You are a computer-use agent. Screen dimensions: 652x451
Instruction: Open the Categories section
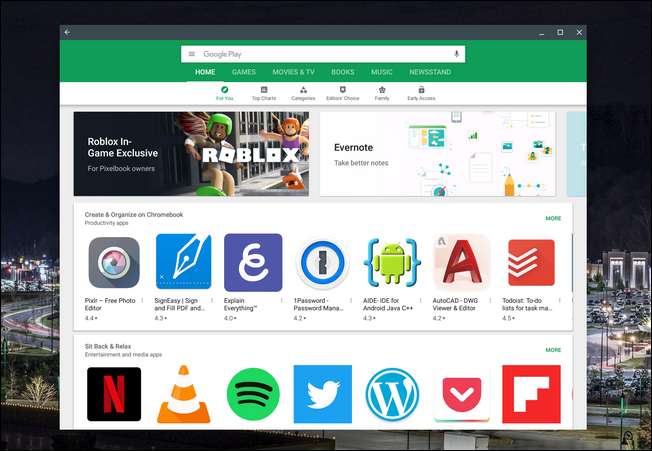(303, 94)
